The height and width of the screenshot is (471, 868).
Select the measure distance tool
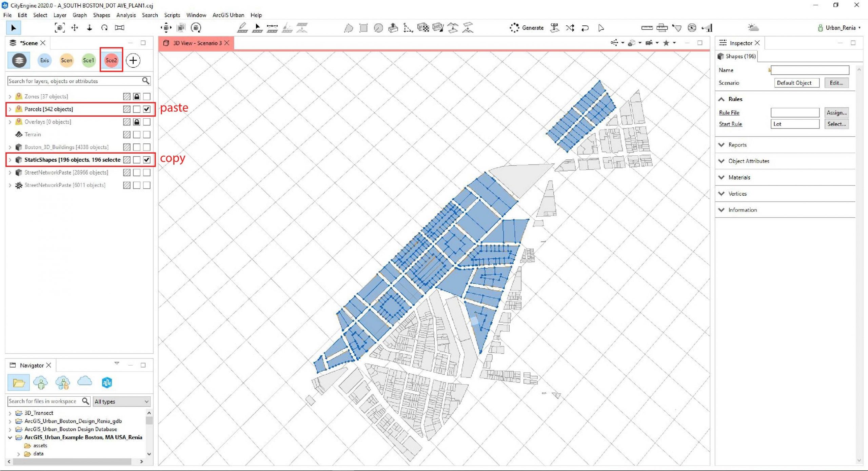click(647, 28)
